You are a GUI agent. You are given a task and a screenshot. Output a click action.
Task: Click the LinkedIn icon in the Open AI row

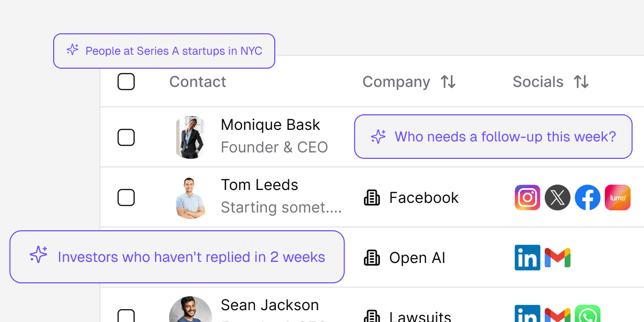pos(528,258)
